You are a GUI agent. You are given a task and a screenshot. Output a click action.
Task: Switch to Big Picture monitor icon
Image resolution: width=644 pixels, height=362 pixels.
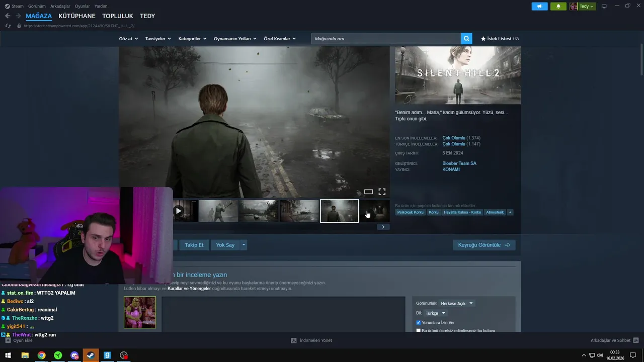coord(604,7)
